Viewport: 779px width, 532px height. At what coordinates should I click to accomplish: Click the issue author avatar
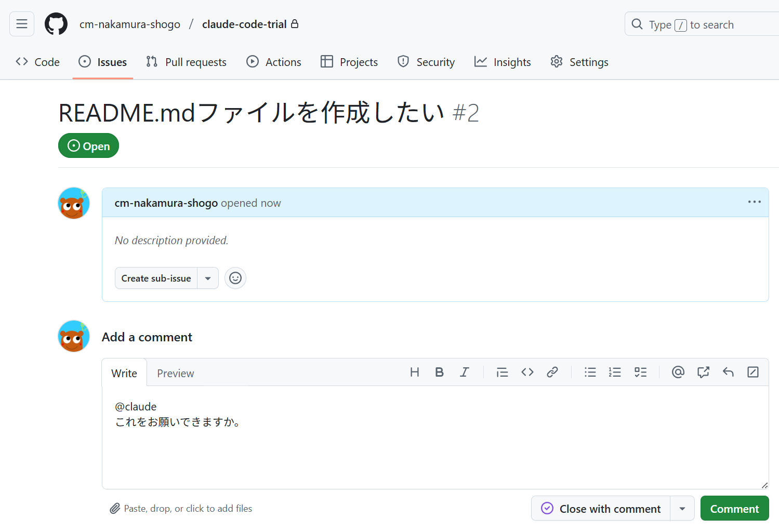point(74,203)
